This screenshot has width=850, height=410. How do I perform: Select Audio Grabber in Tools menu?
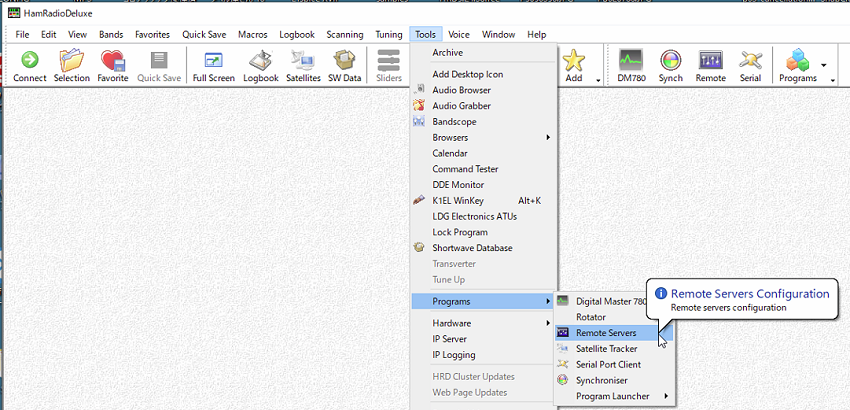[484, 106]
